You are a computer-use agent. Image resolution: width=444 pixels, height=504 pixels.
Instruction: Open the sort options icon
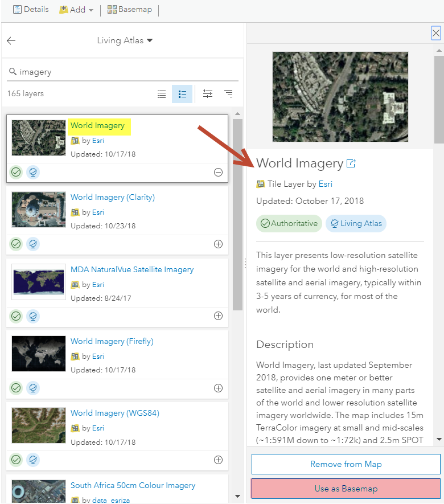coord(228,93)
